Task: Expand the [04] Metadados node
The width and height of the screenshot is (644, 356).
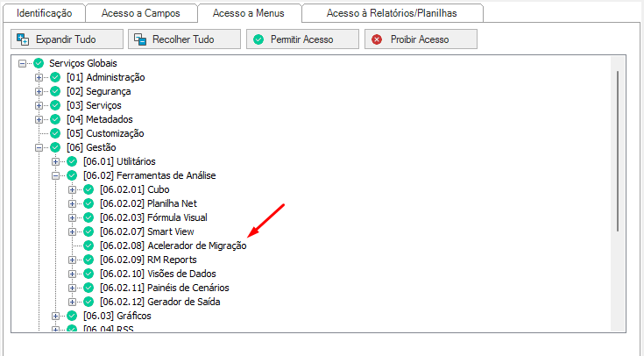Action: (39, 119)
